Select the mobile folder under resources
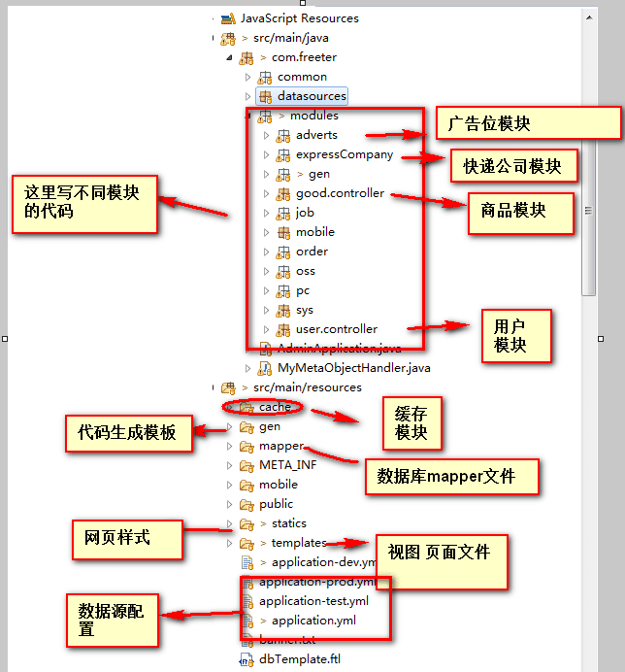 [279, 485]
